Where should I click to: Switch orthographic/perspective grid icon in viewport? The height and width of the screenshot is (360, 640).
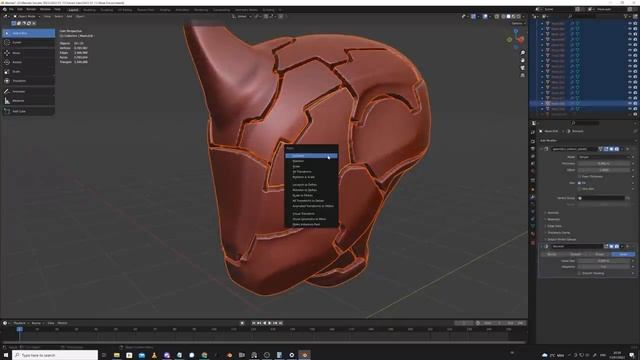pos(522,76)
